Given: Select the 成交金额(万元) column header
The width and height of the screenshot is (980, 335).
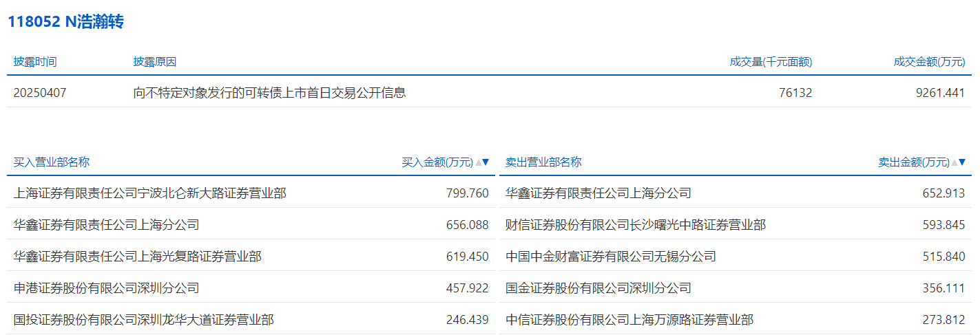Looking at the screenshot, I should coord(929,62).
